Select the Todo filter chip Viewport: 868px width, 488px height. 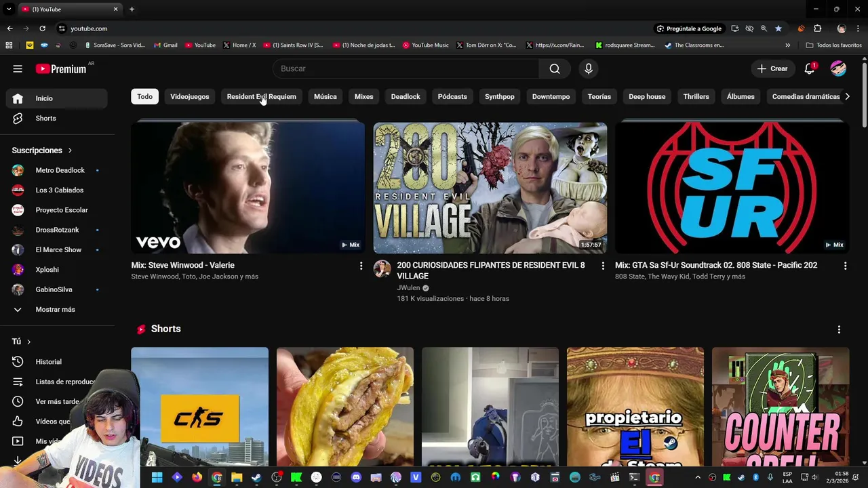coord(145,96)
